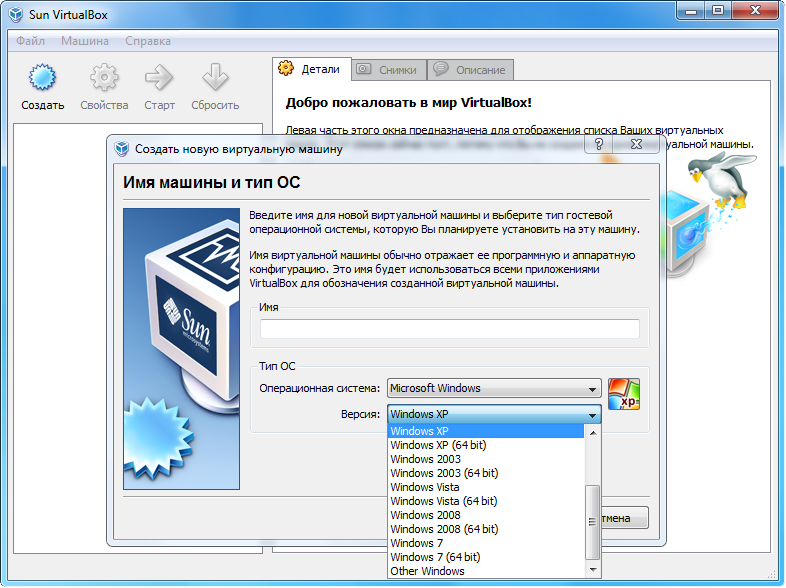Click the Свойства gear toolbar icon
786x588 pixels.
pyautogui.click(x=104, y=77)
